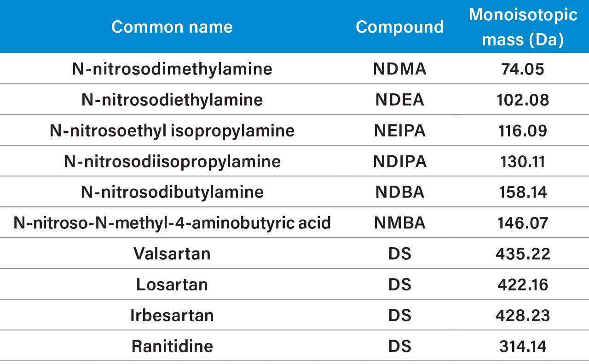Click the 435.22 mass value

[523, 254]
